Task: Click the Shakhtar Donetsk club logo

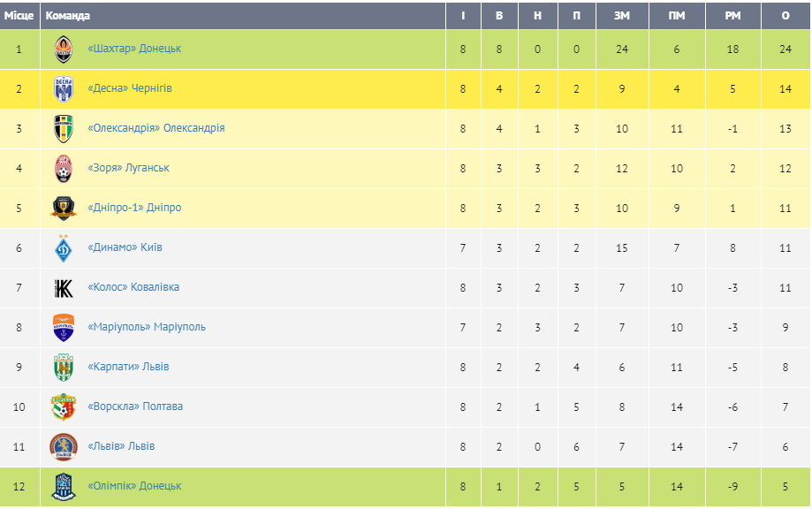Action: 64,49
